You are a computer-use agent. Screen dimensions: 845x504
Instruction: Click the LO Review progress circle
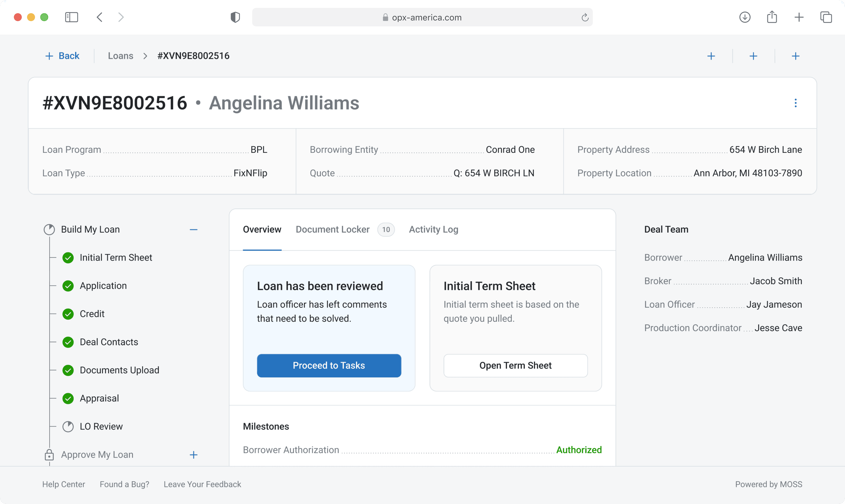tap(68, 427)
